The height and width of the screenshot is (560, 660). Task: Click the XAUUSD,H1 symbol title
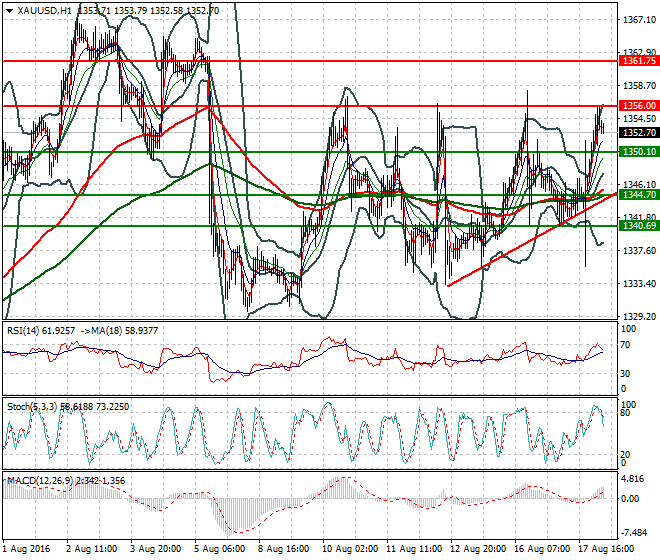coord(45,11)
